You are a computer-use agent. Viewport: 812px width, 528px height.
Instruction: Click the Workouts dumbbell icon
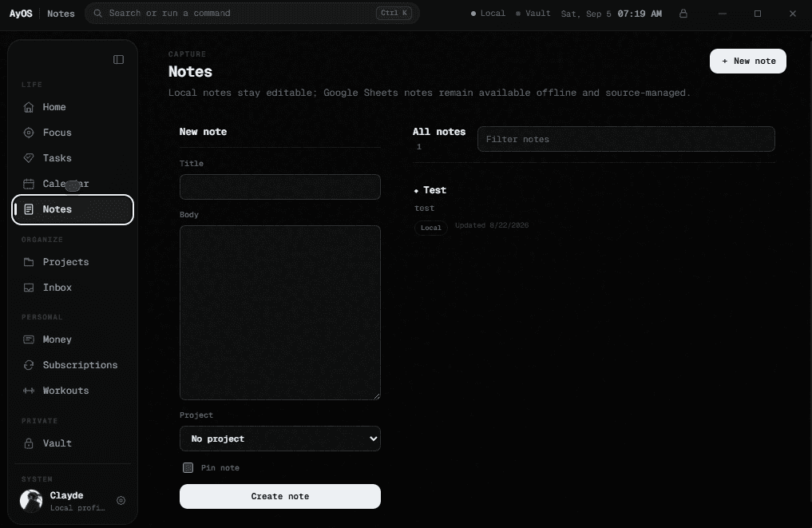[29, 391]
